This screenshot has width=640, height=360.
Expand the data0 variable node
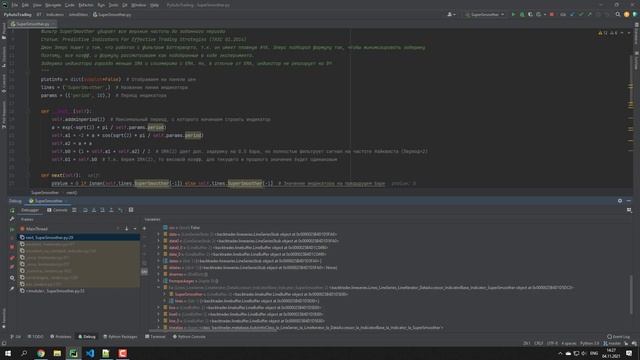point(159,241)
